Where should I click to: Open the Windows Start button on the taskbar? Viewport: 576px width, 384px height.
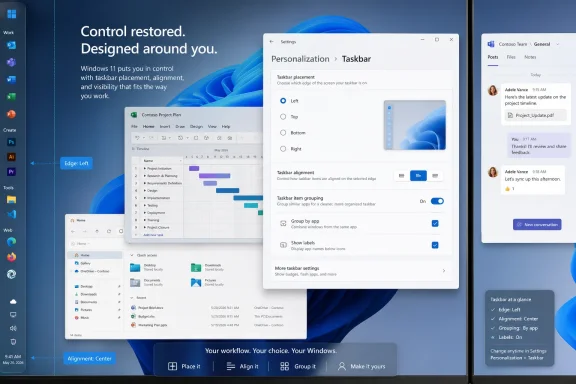point(12,14)
